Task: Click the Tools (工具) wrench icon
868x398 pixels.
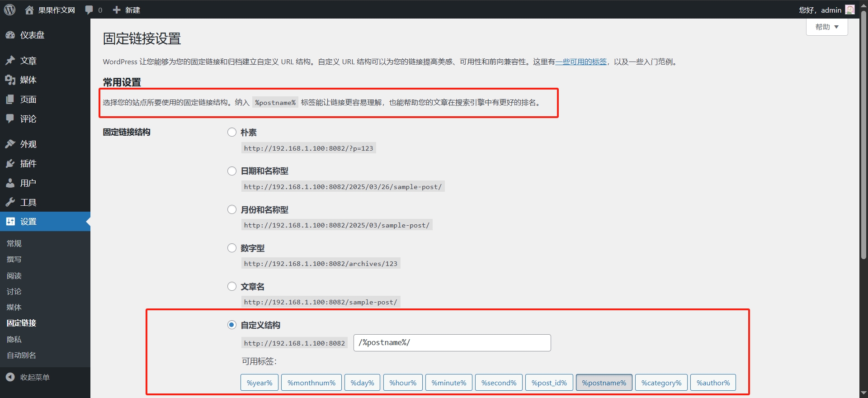Action: point(10,202)
